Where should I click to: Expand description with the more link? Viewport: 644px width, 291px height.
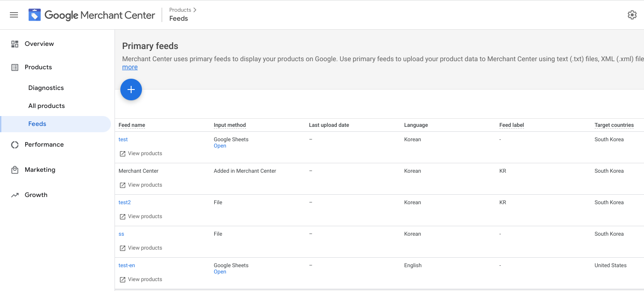point(130,67)
